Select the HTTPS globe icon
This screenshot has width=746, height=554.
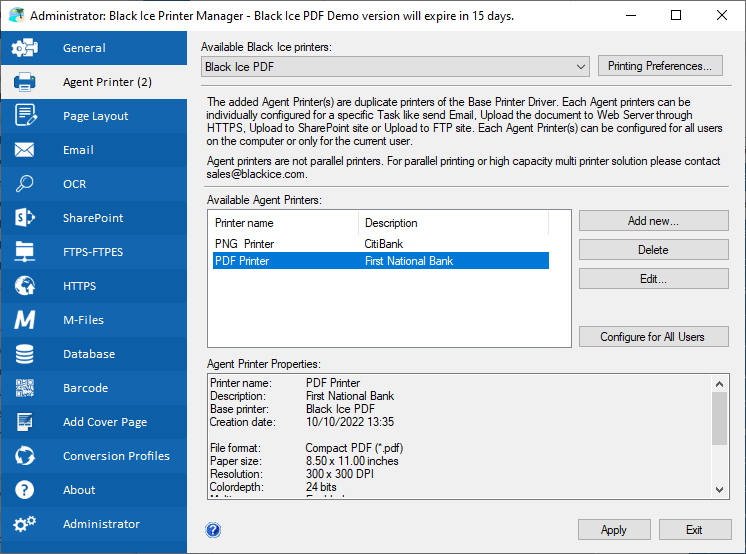[25, 286]
